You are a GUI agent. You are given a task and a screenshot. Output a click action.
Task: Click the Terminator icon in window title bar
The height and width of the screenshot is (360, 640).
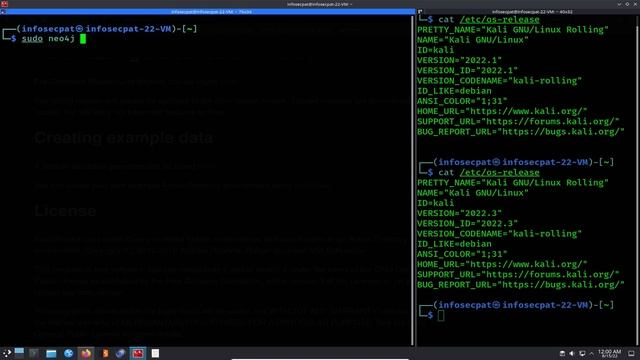pos(4,4)
